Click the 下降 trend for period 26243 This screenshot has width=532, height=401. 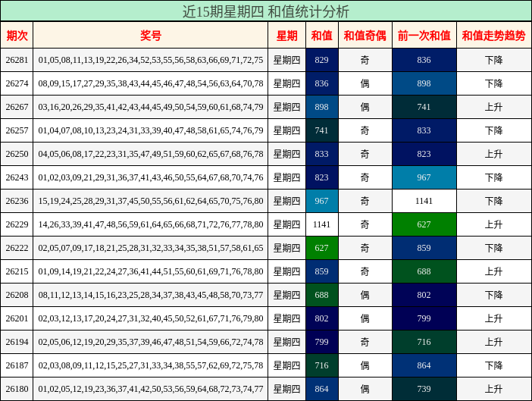point(494,177)
